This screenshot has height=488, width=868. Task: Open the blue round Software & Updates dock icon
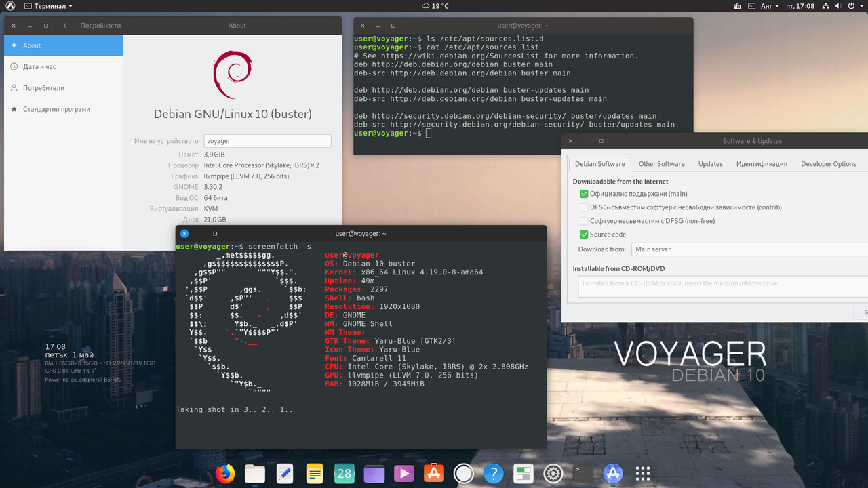[613, 473]
